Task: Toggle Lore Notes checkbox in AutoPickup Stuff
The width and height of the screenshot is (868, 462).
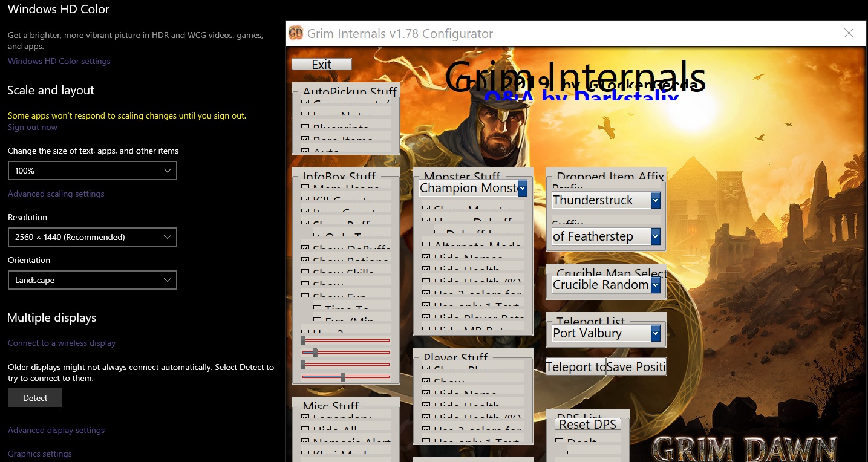Action: coord(305,115)
